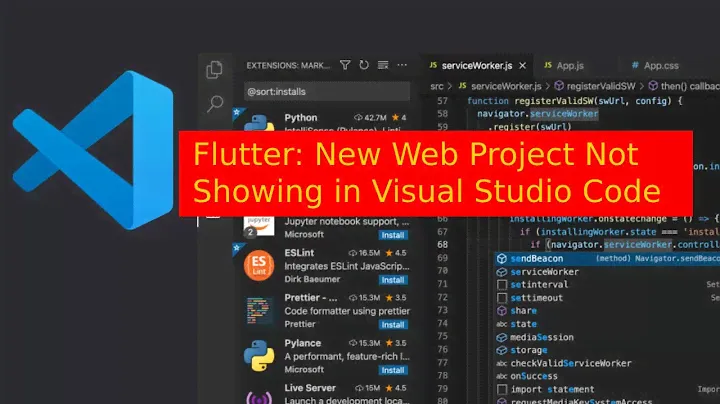Open the Search view in activity bar
This screenshot has height=404, width=720.
tap(214, 103)
